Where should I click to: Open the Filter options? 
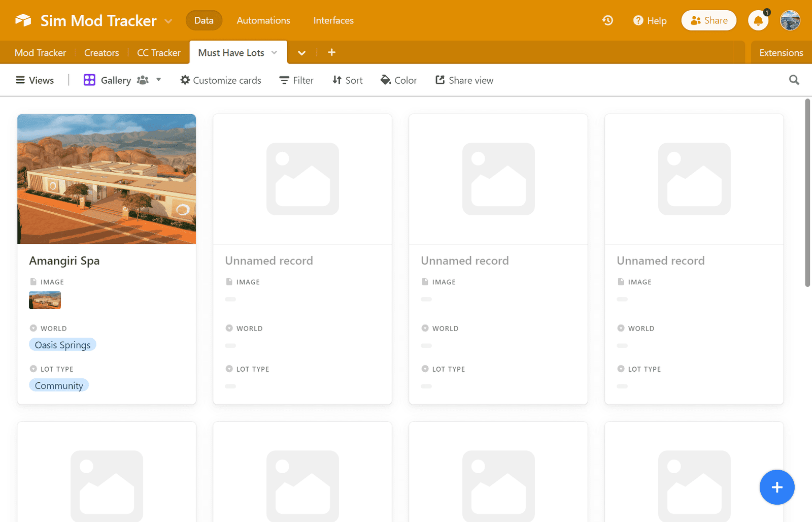click(296, 80)
